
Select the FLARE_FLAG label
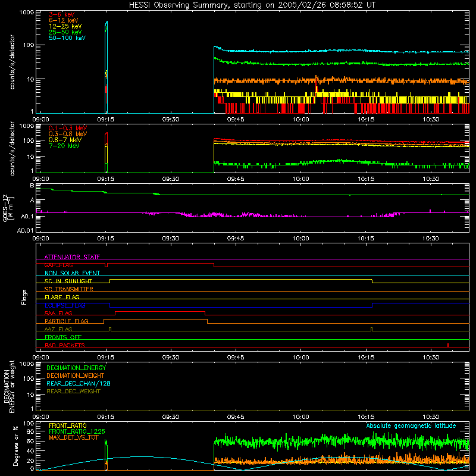point(62,297)
